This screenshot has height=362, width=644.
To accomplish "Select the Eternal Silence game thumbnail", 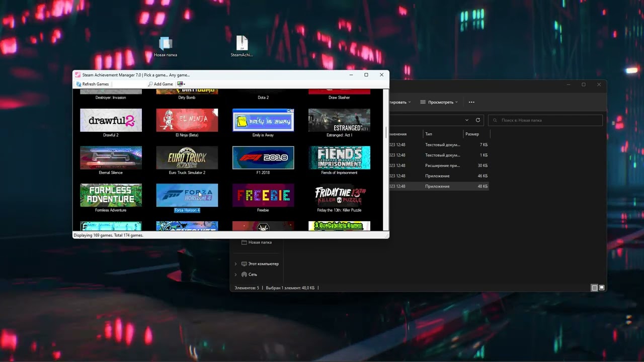I will click(111, 158).
